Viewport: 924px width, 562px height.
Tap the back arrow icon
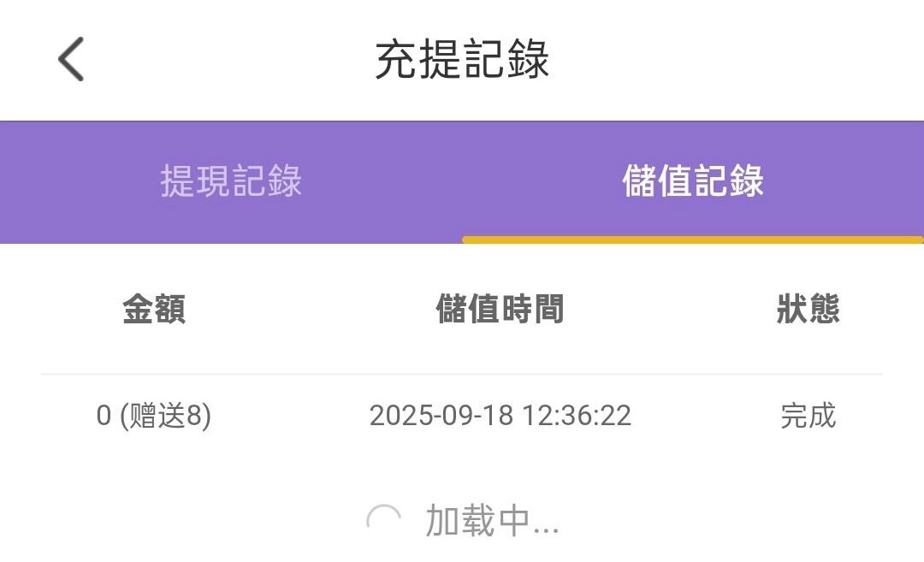coord(71,60)
